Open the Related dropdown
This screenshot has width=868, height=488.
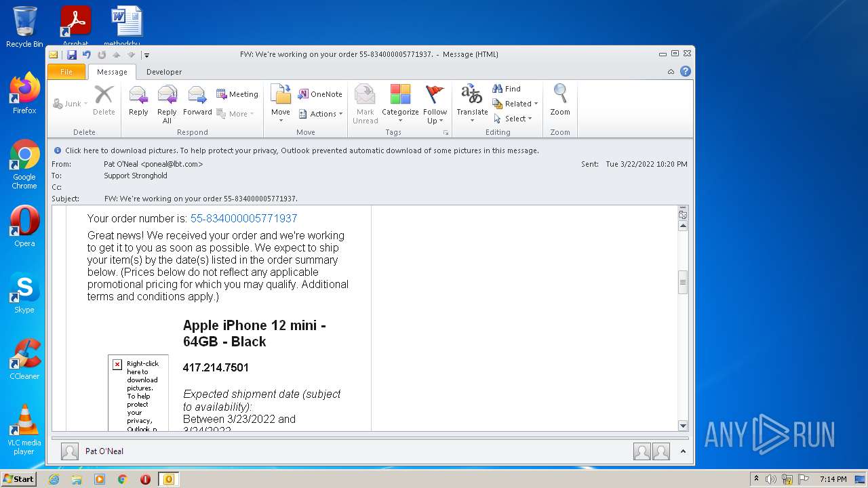pos(515,104)
